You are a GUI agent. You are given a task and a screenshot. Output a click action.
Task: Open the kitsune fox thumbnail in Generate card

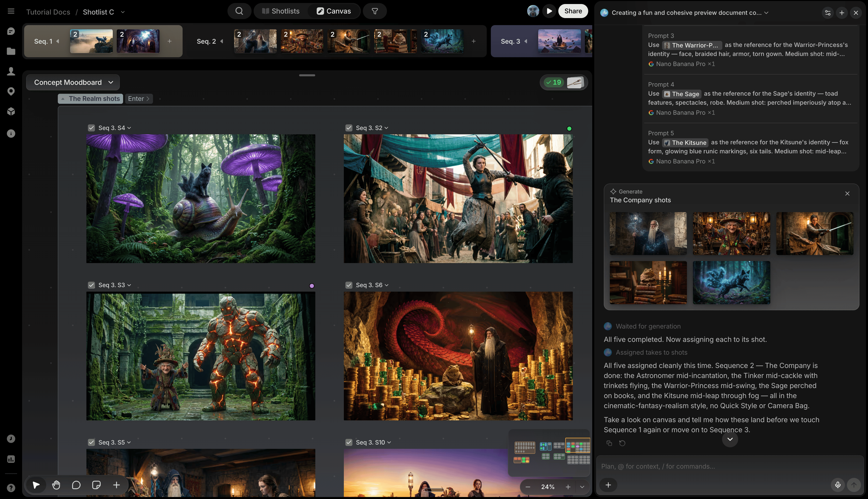(x=731, y=282)
